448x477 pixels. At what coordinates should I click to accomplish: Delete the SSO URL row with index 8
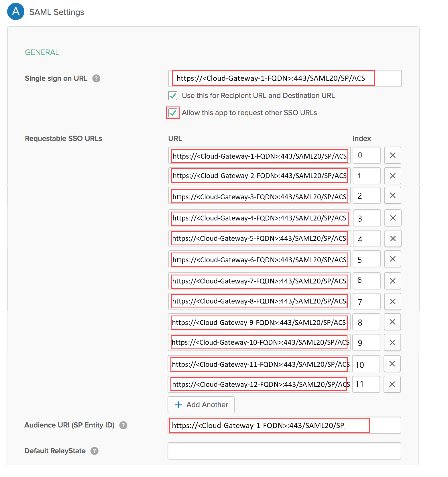pyautogui.click(x=392, y=322)
